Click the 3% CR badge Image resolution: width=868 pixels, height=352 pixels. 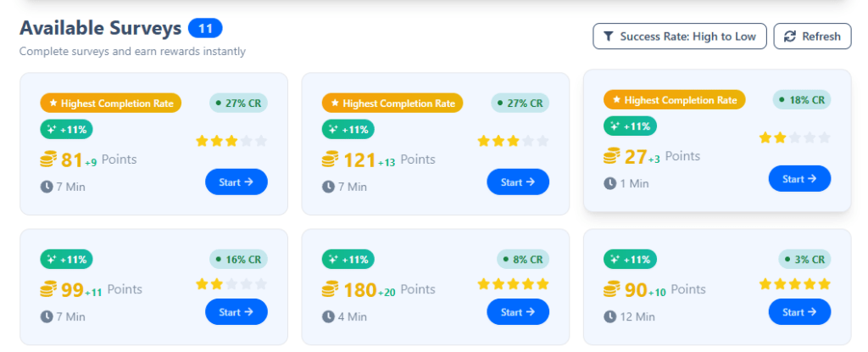pos(804,259)
